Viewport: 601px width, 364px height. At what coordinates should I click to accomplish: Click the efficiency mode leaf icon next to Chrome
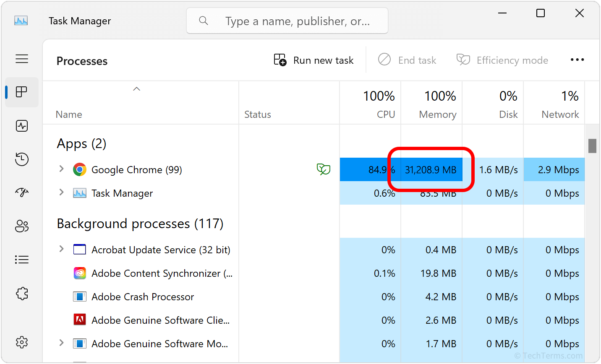323,169
